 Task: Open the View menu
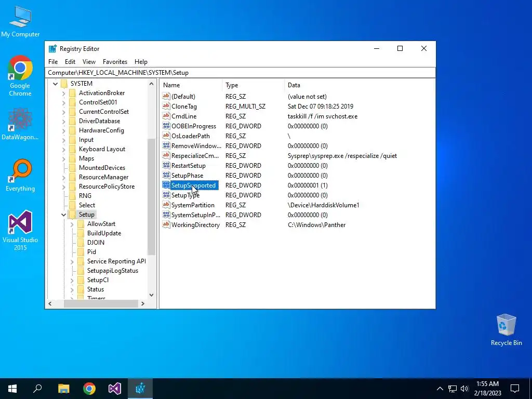[x=89, y=62]
